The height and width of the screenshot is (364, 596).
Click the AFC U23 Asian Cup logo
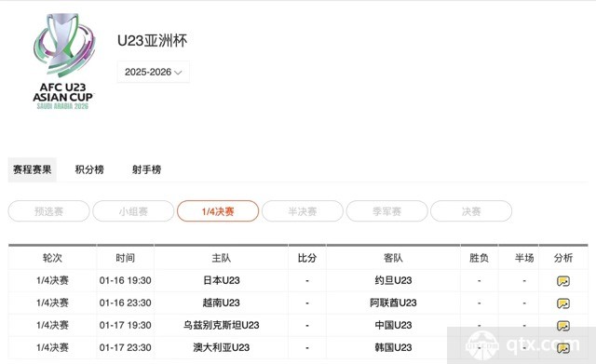63,61
